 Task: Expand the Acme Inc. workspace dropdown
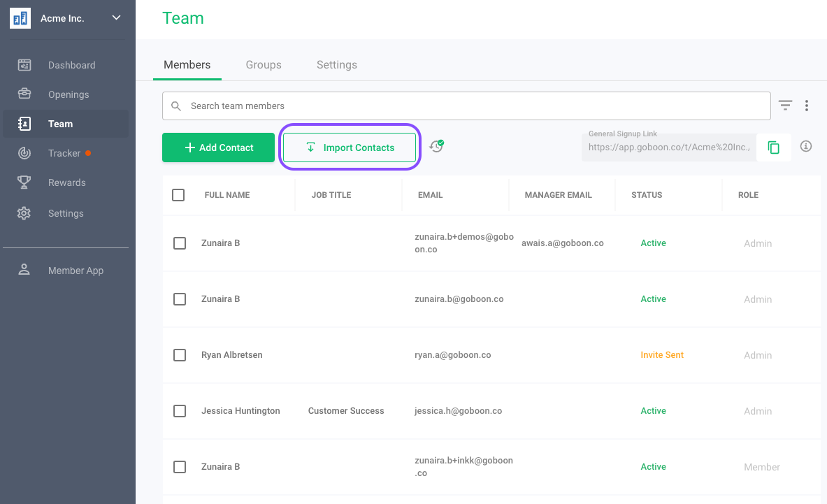[x=116, y=18]
